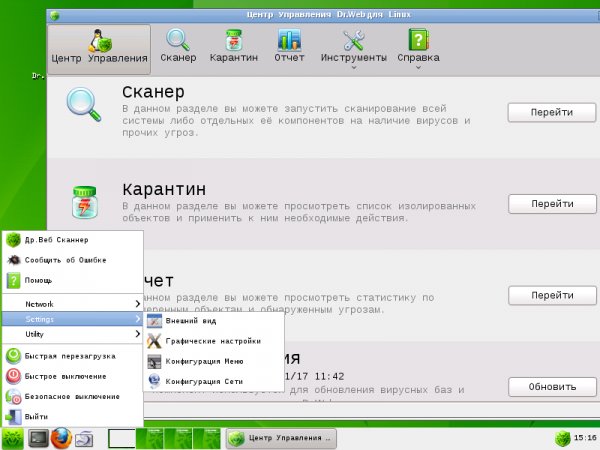Expand the Utility submenu
The image size is (600, 450).
coord(73,334)
